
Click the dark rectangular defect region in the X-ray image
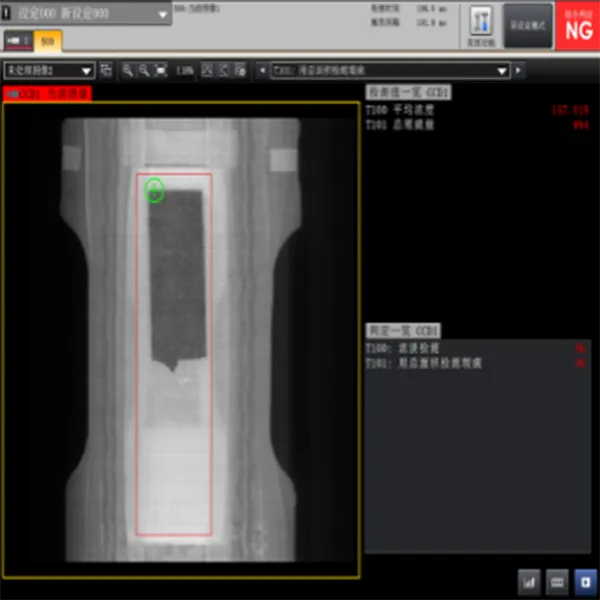tap(177, 277)
